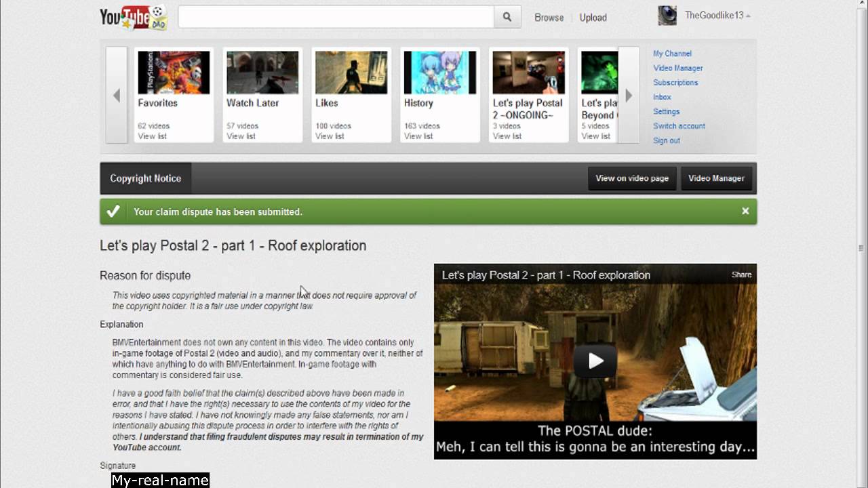Open the Watch Later thumbnail
This screenshot has height=488, width=868.
(262, 73)
